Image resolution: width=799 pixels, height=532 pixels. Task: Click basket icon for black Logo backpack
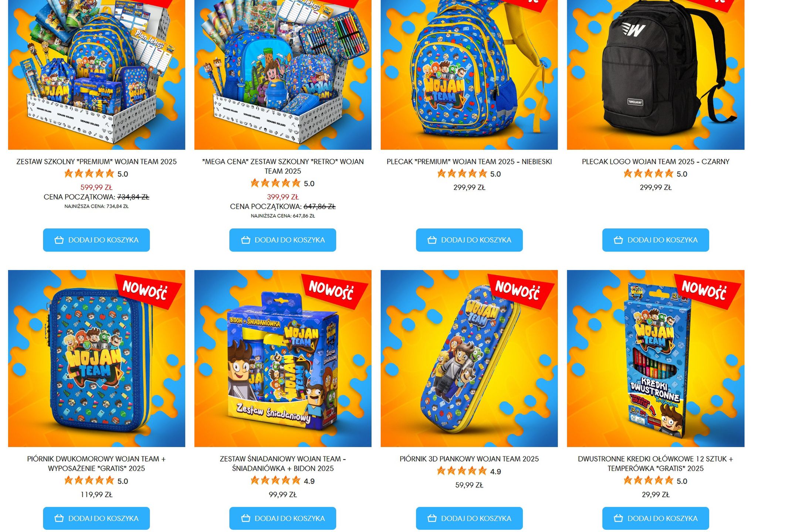tap(618, 240)
